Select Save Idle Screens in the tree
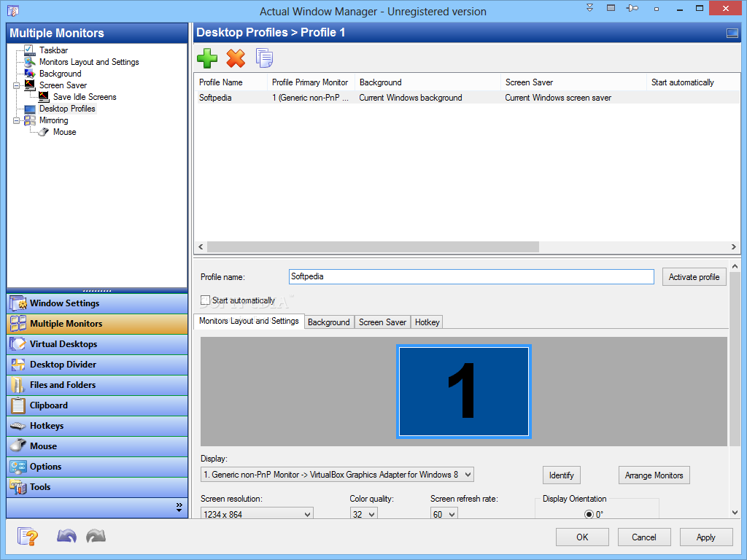The image size is (747, 560). pyautogui.click(x=85, y=97)
